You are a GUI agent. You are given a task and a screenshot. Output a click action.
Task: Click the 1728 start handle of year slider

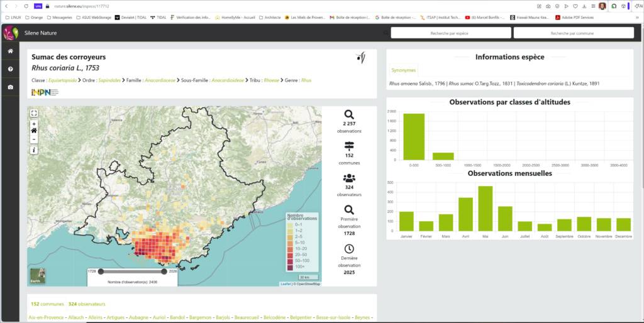(99, 271)
